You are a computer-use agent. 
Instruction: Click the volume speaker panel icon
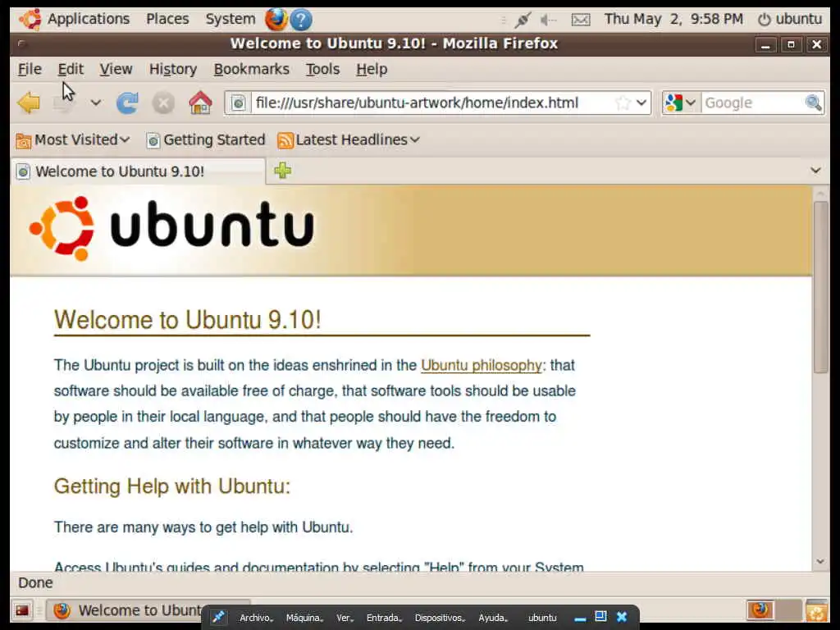point(549,20)
